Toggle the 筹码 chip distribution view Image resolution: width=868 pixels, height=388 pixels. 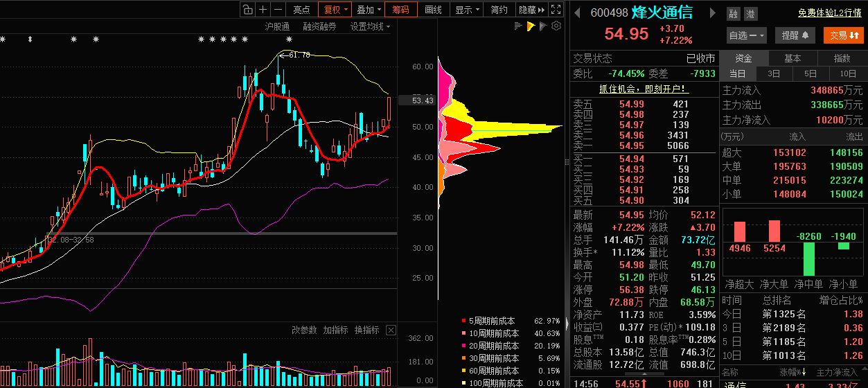400,10
